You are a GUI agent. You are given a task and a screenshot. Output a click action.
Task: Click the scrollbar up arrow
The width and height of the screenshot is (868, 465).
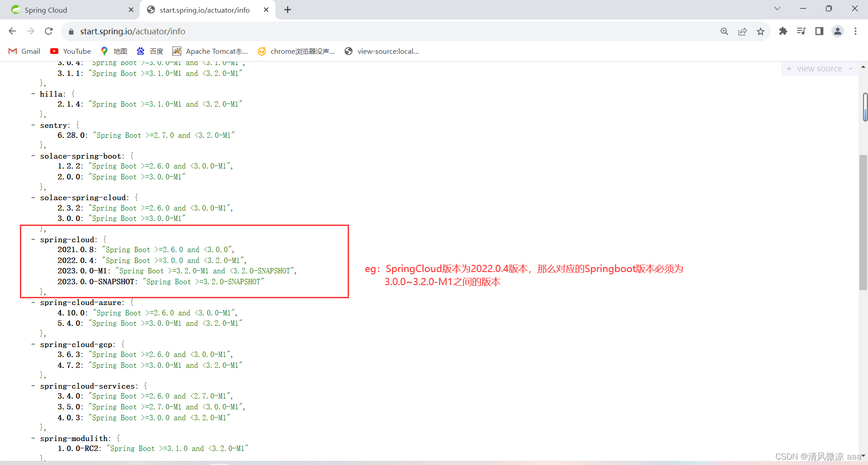click(863, 67)
